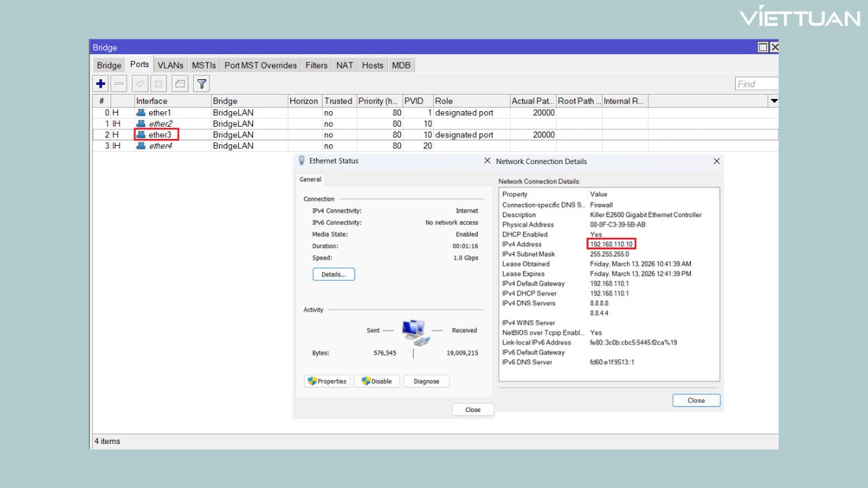Select the ether1 interface row
This screenshot has width=868, height=488.
(x=160, y=113)
